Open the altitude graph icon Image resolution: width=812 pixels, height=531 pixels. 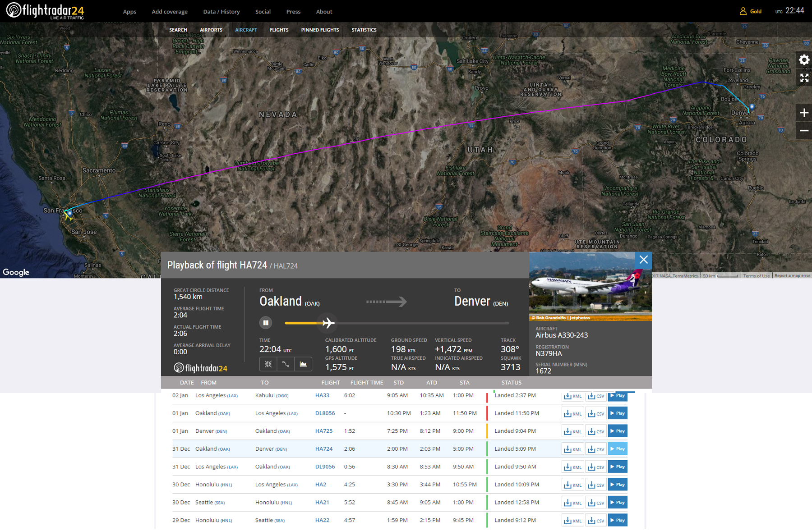[303, 364]
